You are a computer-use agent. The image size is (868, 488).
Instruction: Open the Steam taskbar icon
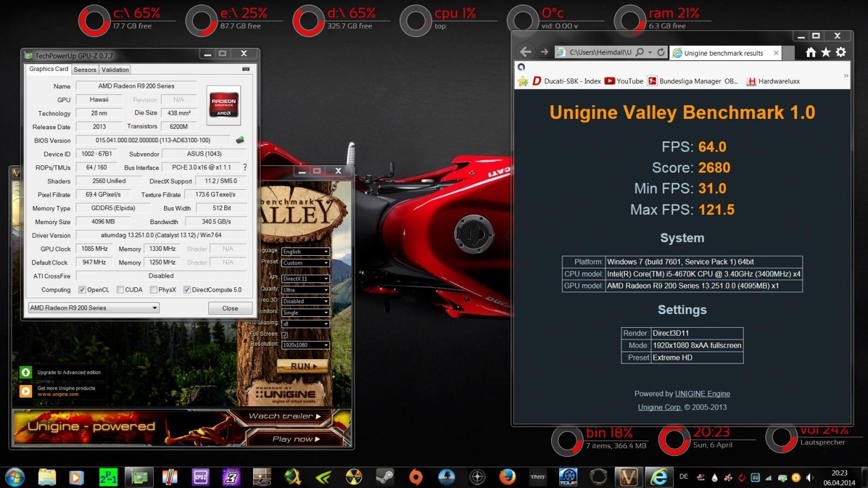pyautogui.click(x=385, y=477)
